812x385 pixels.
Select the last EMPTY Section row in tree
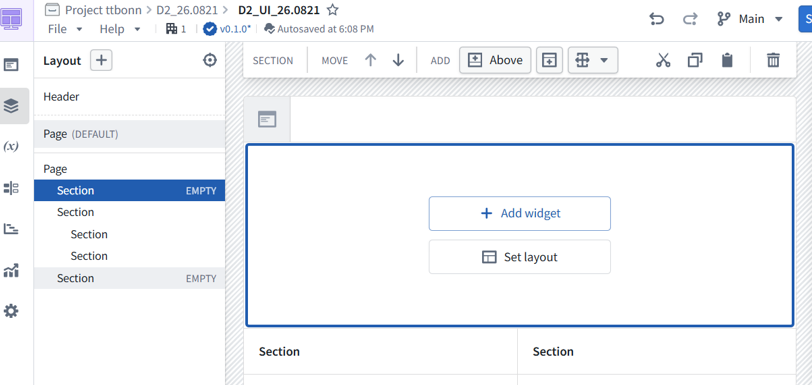click(x=129, y=278)
